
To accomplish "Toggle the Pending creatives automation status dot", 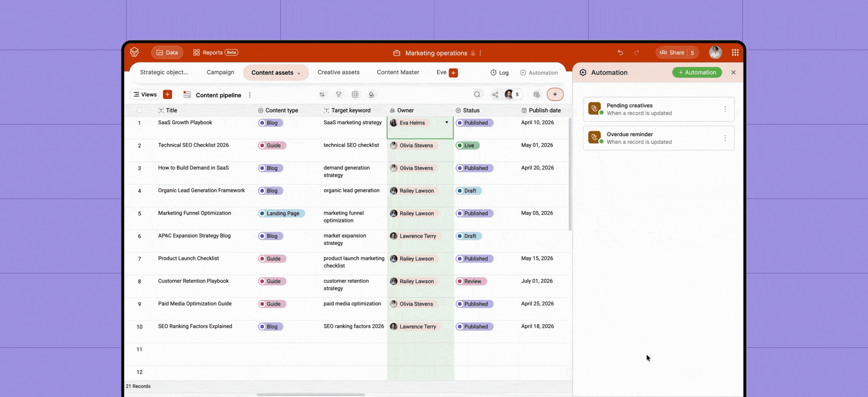I will (x=601, y=112).
